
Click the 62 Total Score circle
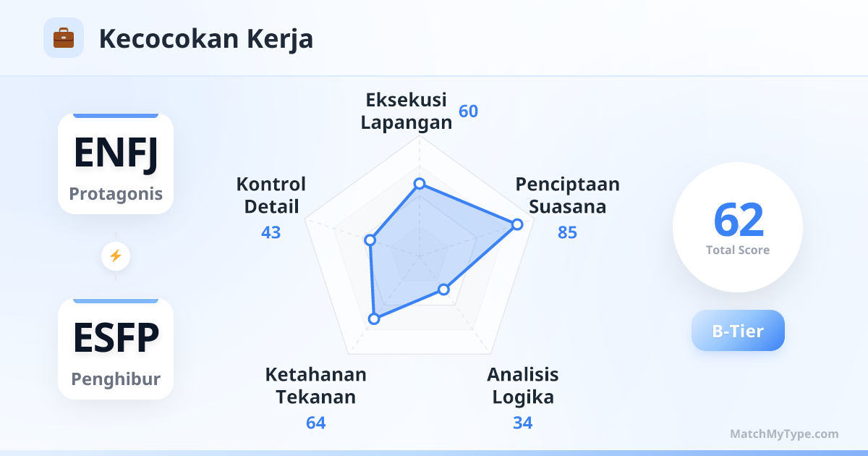[x=738, y=227]
